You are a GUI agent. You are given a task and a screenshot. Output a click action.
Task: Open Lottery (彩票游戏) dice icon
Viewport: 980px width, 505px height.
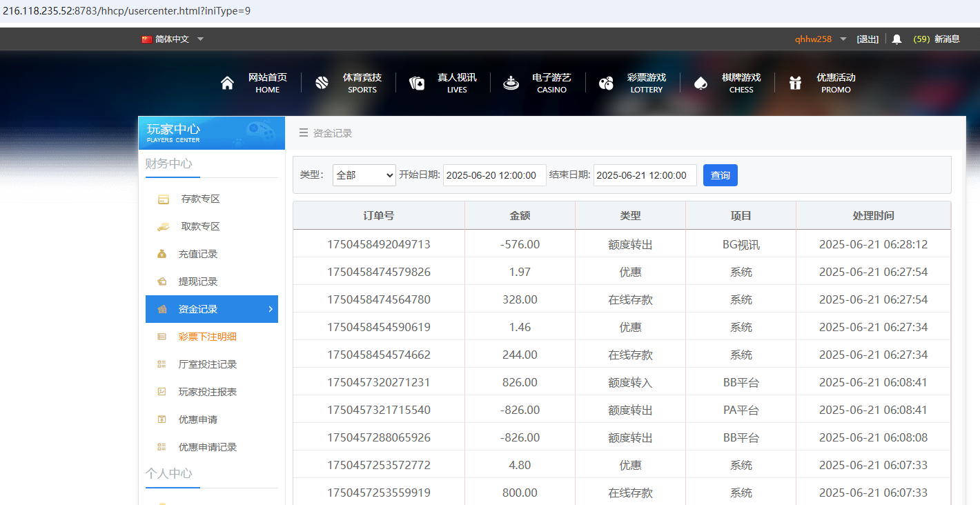point(606,81)
